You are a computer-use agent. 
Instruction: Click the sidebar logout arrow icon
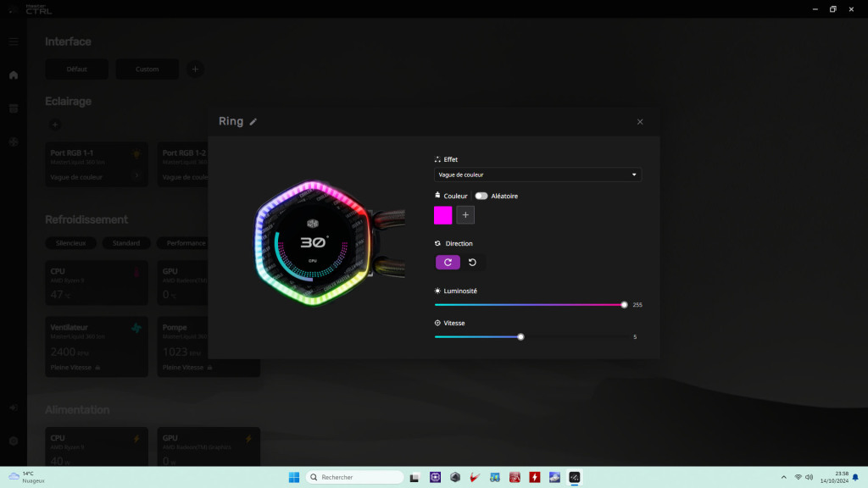tap(14, 408)
